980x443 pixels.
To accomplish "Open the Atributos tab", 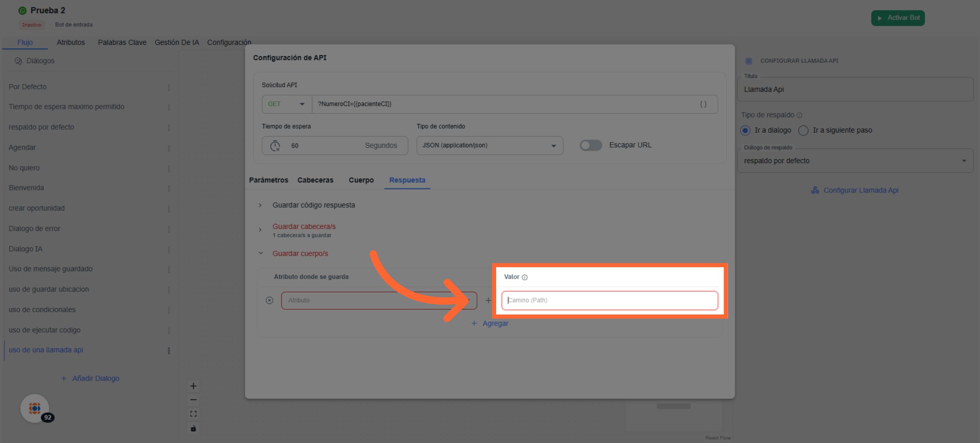I will [x=71, y=42].
